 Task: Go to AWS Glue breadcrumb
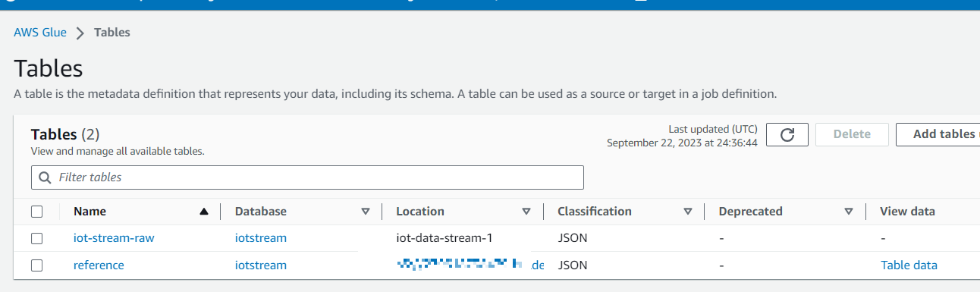(x=40, y=33)
